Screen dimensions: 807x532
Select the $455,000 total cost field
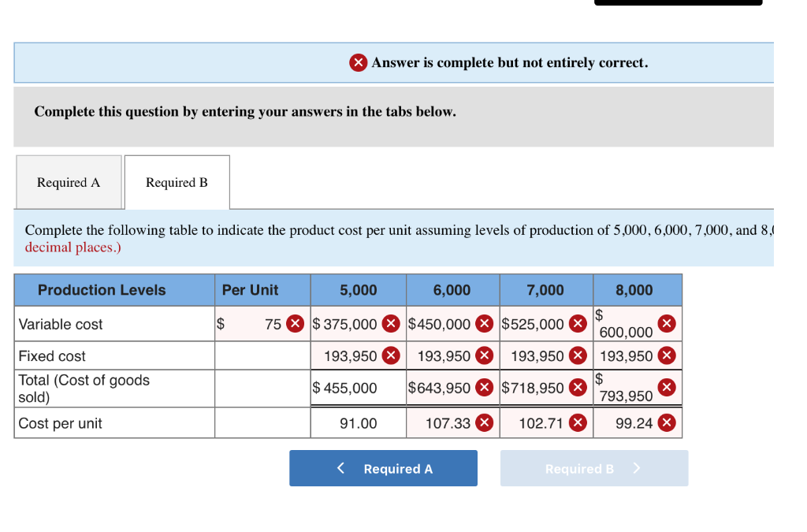point(359,388)
